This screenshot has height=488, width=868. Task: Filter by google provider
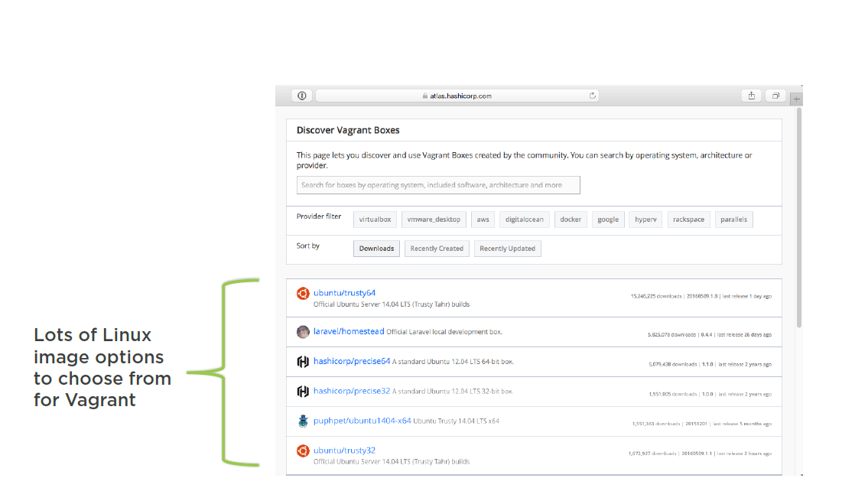point(608,220)
